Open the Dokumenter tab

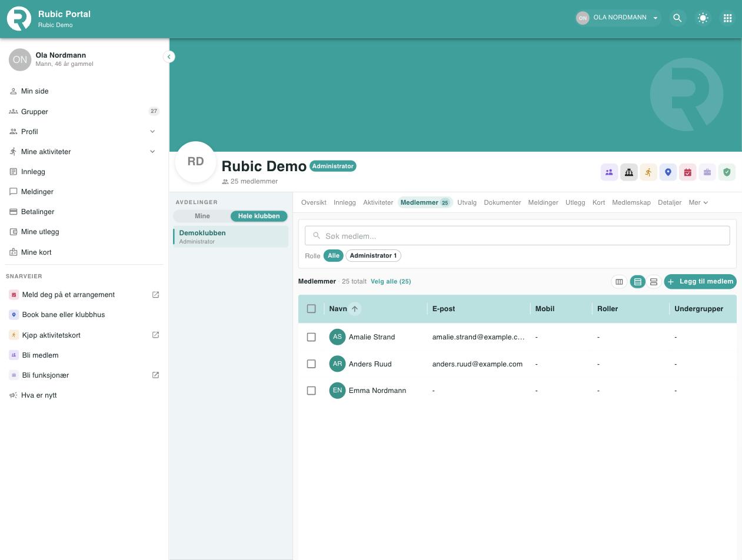coord(503,202)
